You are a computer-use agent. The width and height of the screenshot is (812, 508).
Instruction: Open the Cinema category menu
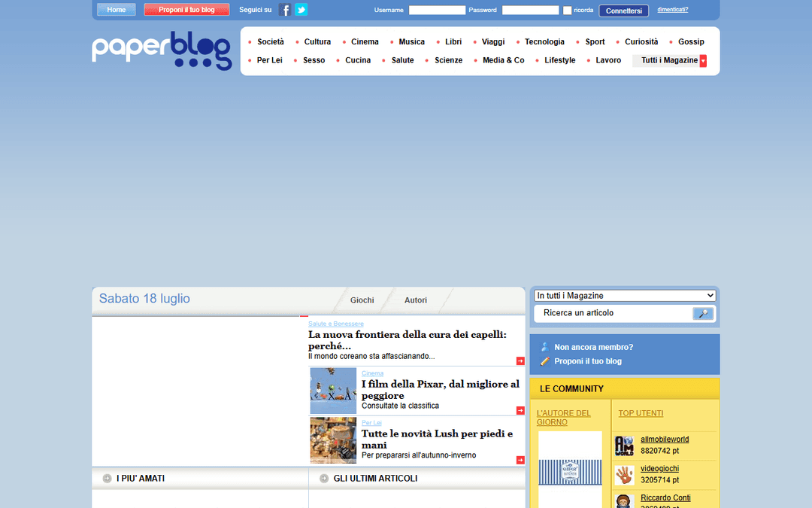pyautogui.click(x=365, y=42)
